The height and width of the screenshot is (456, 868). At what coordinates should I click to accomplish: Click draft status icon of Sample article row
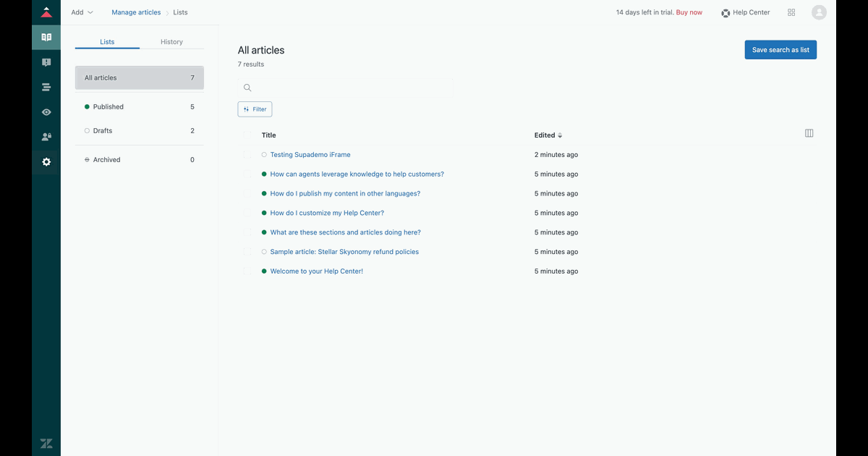pos(264,252)
